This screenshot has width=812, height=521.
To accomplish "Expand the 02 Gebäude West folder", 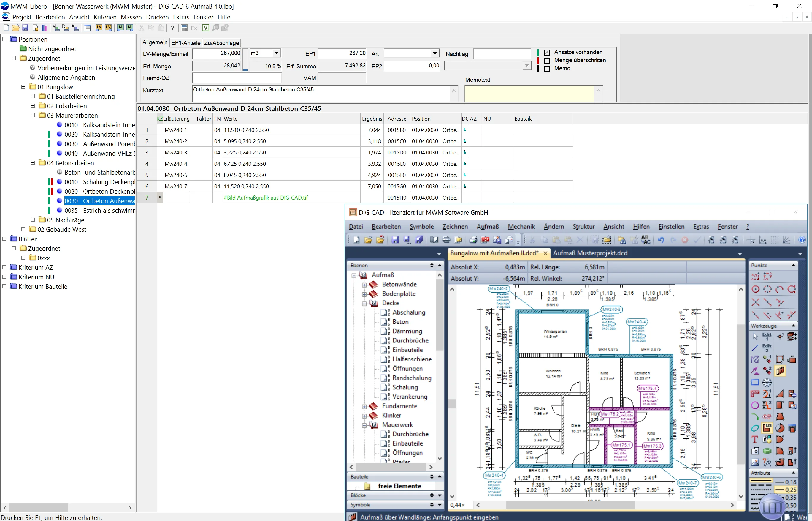I will (23, 229).
